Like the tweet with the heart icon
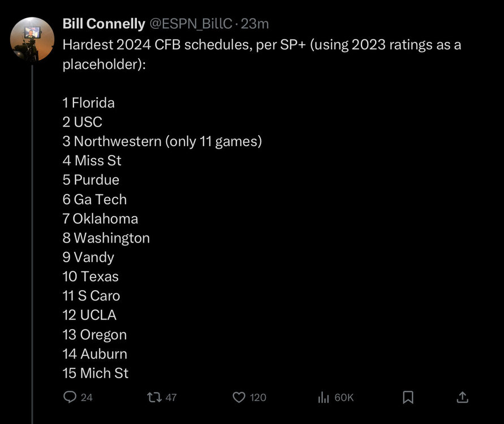This screenshot has width=504, height=424. [x=239, y=397]
